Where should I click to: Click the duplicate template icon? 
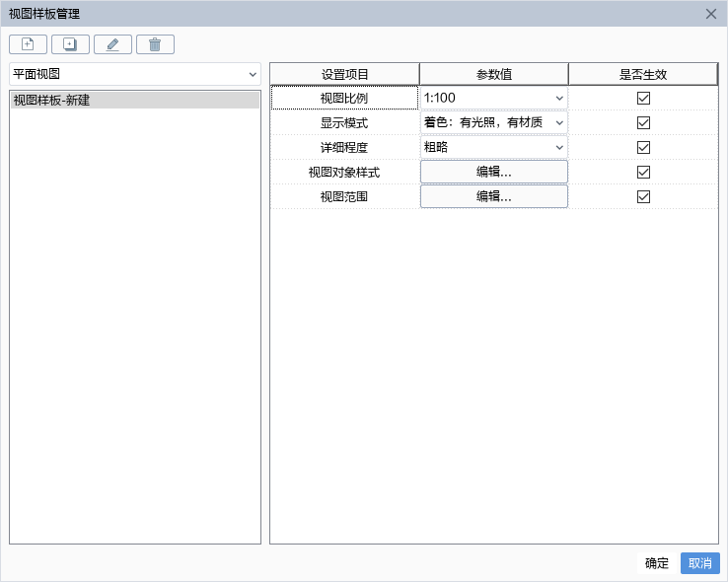pos(70,44)
